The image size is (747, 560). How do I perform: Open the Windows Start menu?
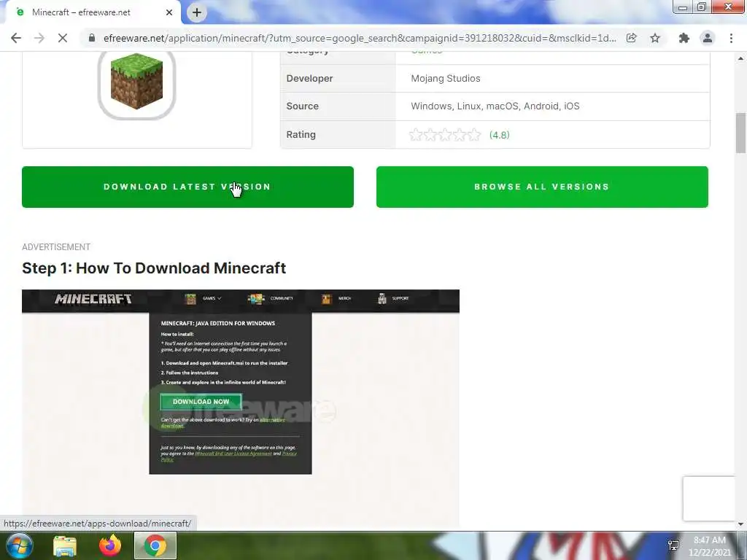[19, 545]
